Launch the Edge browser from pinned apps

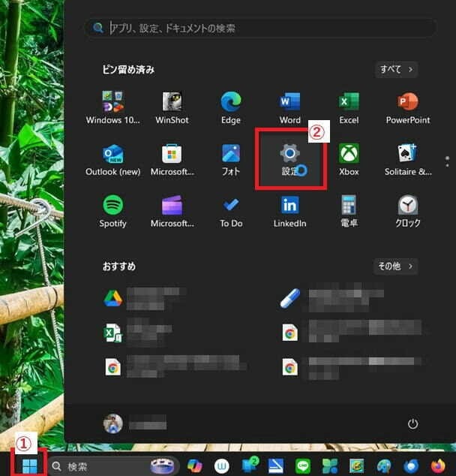click(x=231, y=105)
